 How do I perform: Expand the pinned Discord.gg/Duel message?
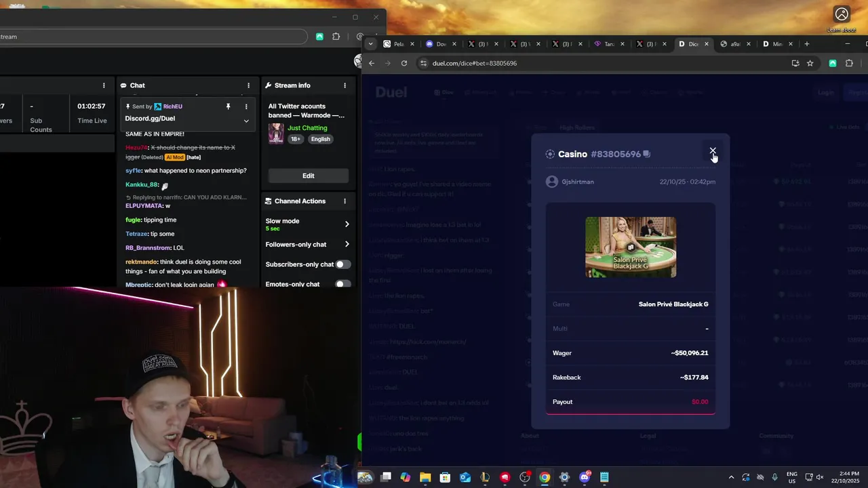pyautogui.click(x=246, y=121)
